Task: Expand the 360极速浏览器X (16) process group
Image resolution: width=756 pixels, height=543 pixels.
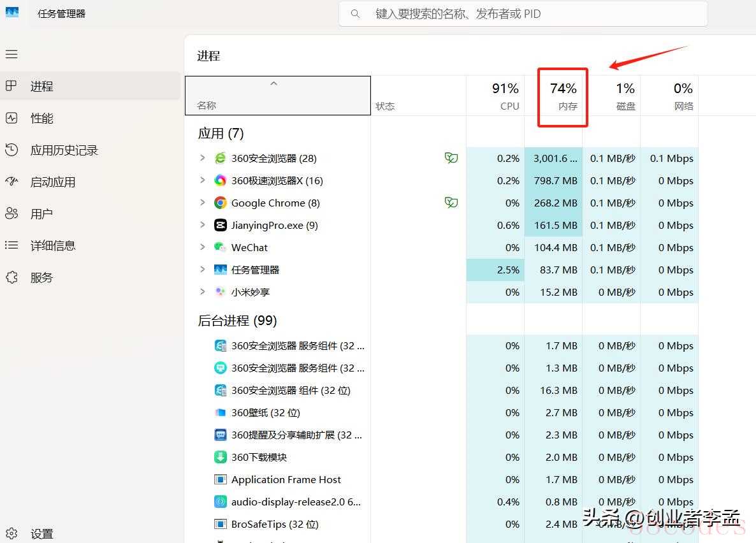Action: (203, 180)
